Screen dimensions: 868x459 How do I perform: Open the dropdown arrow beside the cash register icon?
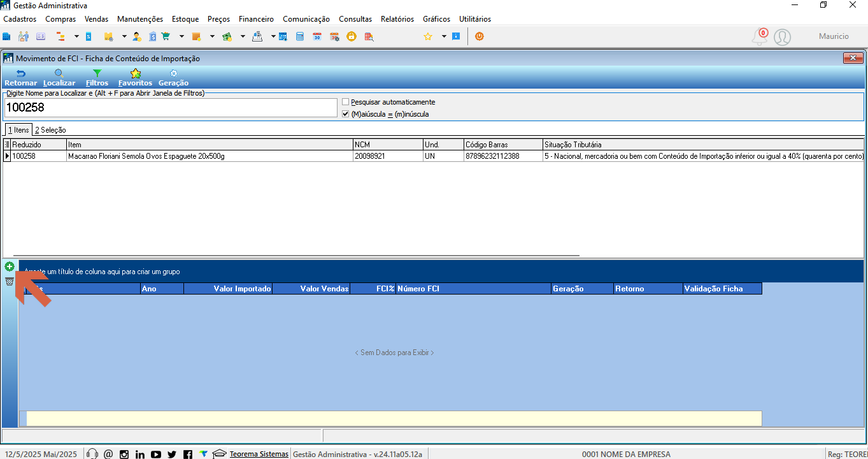273,36
